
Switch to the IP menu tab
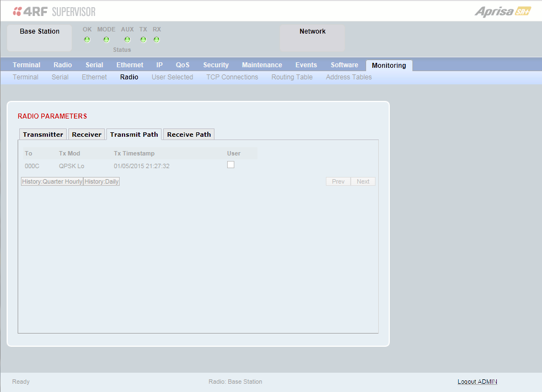pos(159,65)
